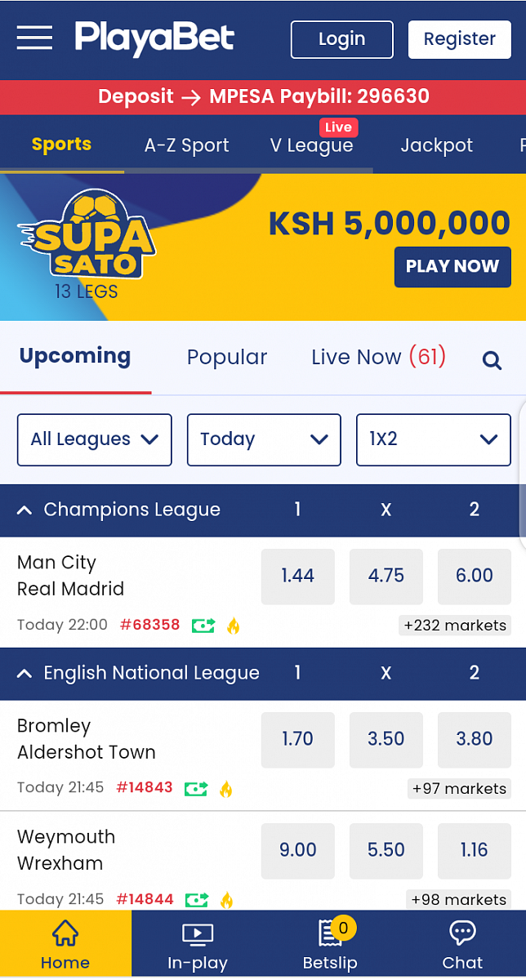Open the All Leagues dropdown
This screenshot has height=980, width=526.
point(94,439)
